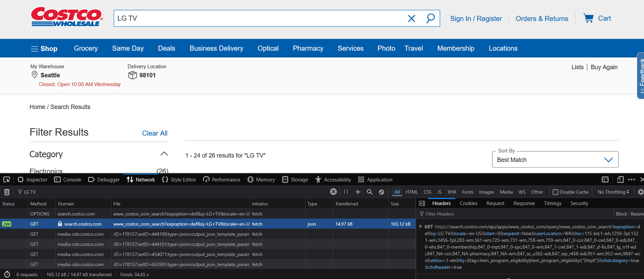
Task: Open network settings gear icon
Action: [x=640, y=192]
